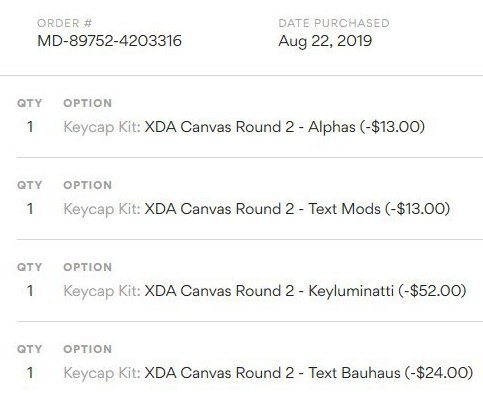Click the Keyluminatti price (-$52.00)
The image size is (483, 393).
tap(432, 291)
